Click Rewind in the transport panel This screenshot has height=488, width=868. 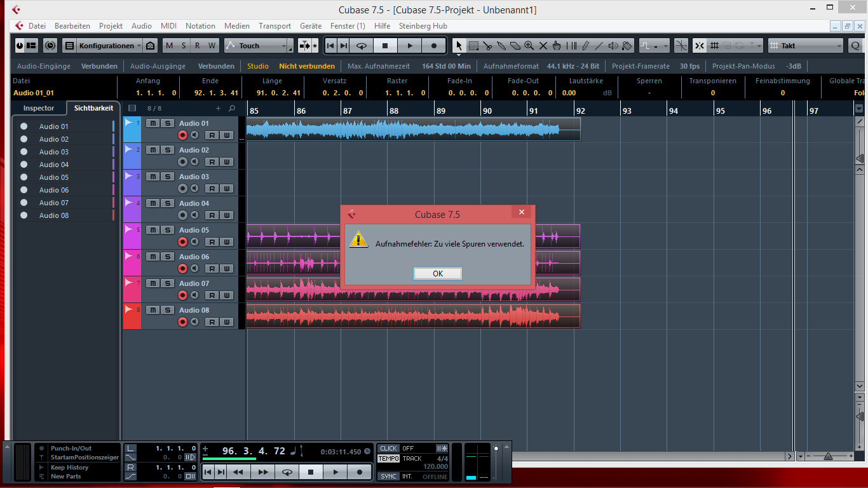(238, 472)
